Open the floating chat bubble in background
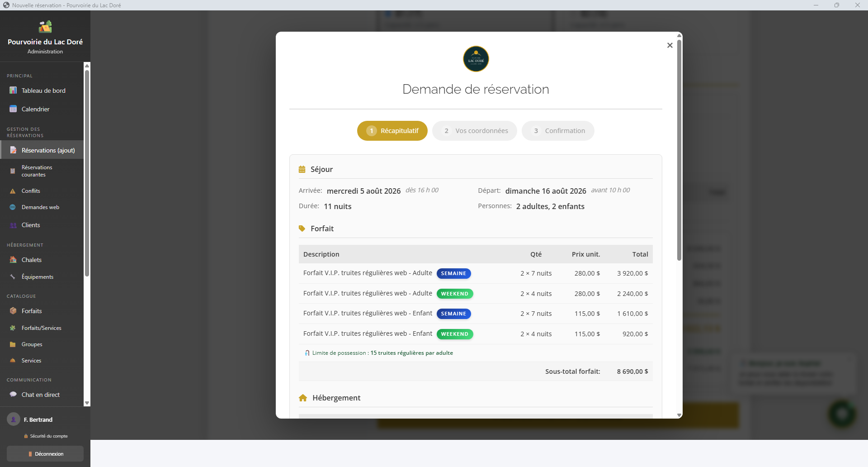The image size is (868, 467). pos(842,414)
